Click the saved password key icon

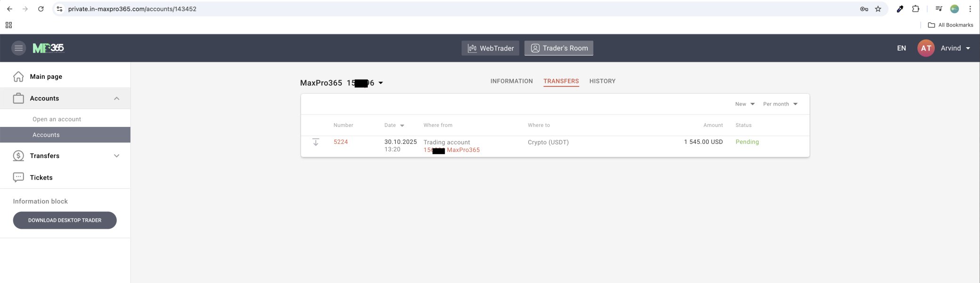pyautogui.click(x=864, y=9)
